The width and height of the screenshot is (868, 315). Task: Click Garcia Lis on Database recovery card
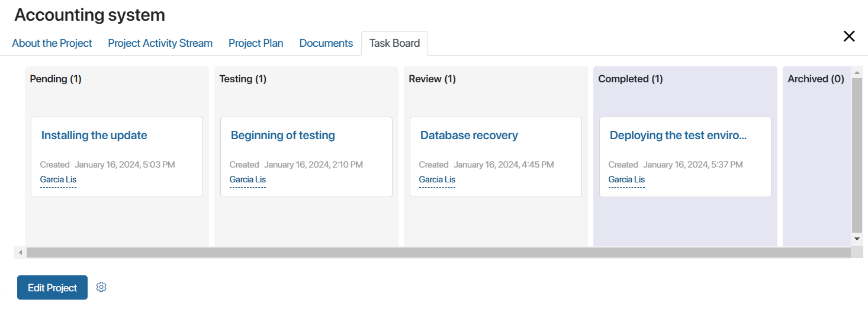[437, 179]
